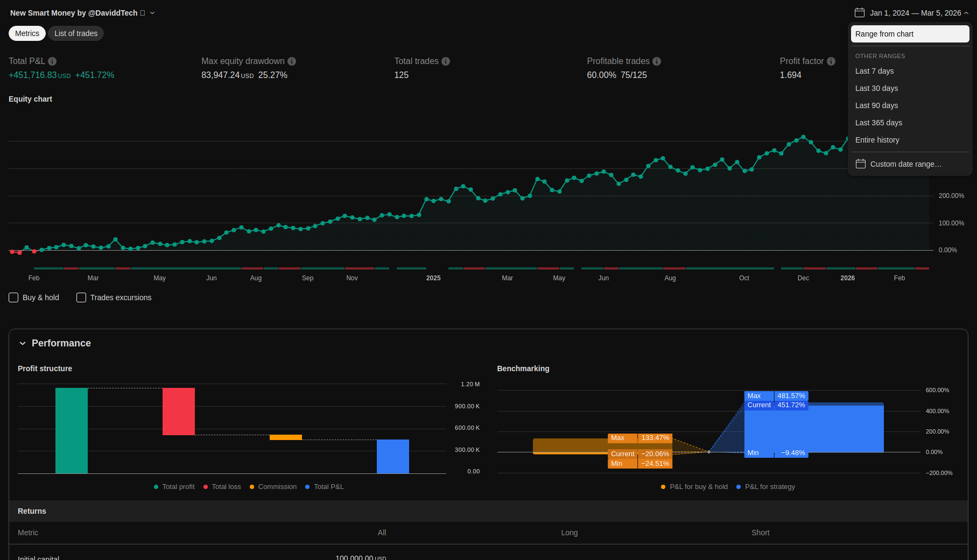The width and height of the screenshot is (977, 560).
Task: Toggle P&L for strategy legend swatch
Action: pos(739,487)
